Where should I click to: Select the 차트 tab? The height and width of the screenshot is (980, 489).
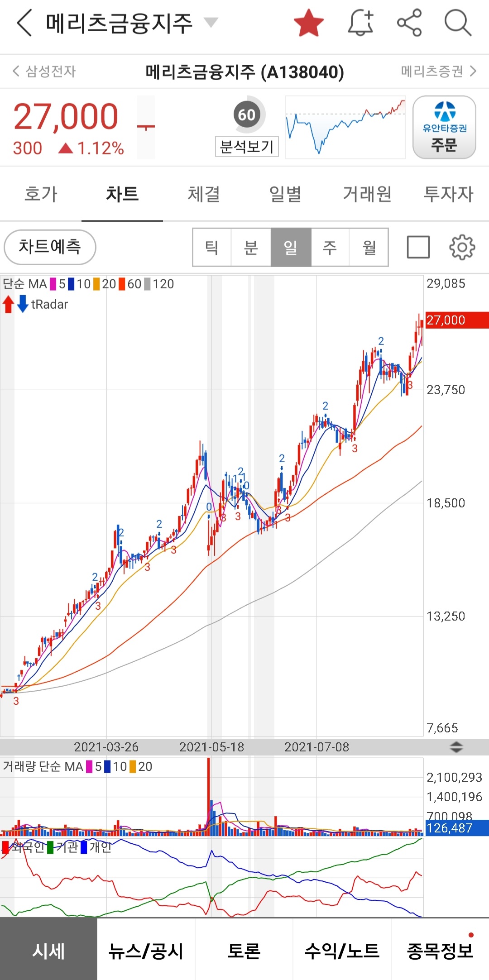[x=122, y=194]
